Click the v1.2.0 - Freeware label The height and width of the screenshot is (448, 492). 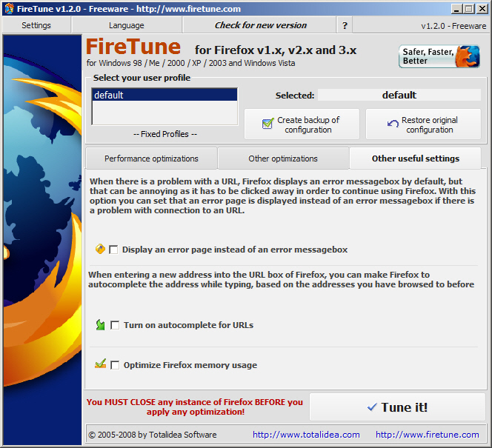[453, 26]
